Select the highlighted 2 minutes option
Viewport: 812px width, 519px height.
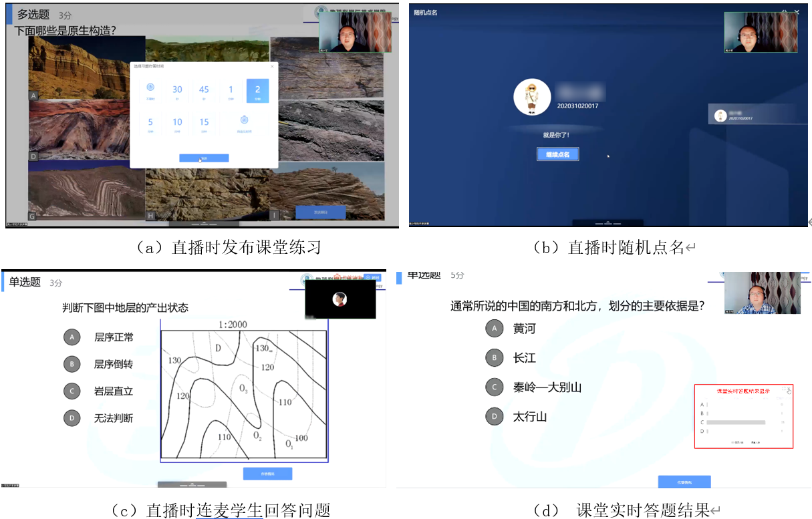pyautogui.click(x=257, y=91)
